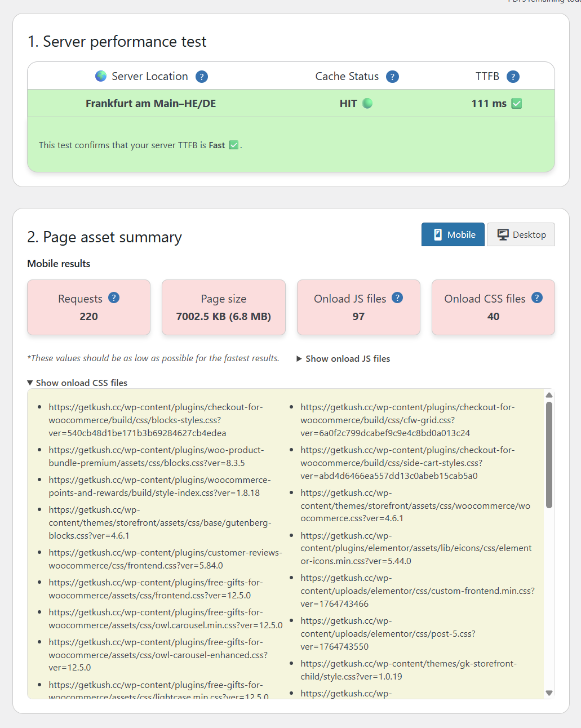Viewport: 581px width, 728px height.
Task: Click the green checkmark next to 111 ms
Action: (x=517, y=103)
